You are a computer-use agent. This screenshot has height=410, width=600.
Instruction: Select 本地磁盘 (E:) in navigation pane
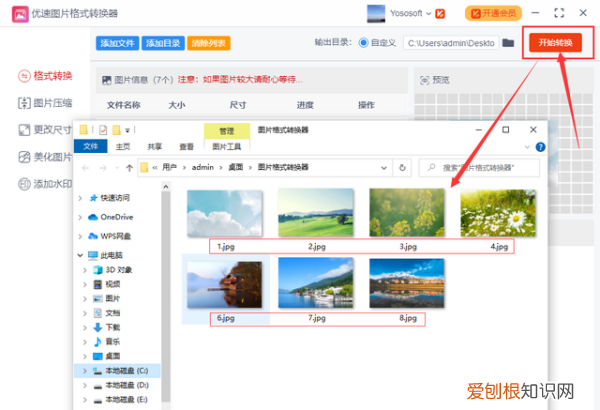pos(121,400)
